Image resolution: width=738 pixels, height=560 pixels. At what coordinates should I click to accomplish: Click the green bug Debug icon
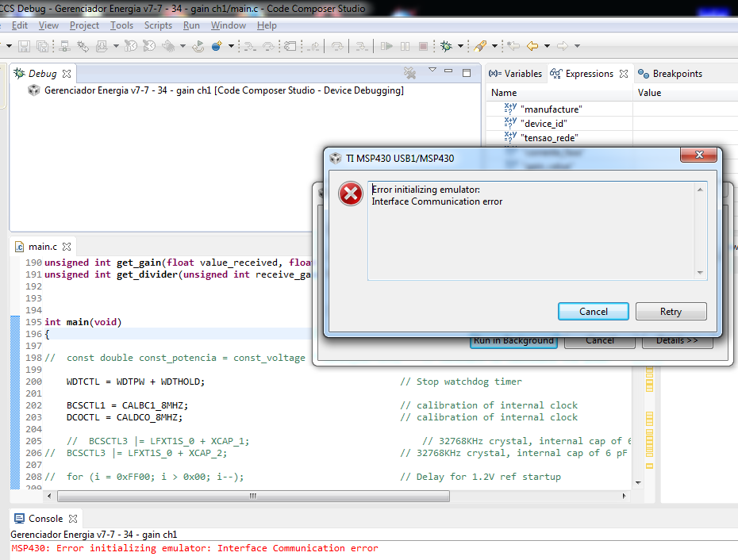(446, 46)
